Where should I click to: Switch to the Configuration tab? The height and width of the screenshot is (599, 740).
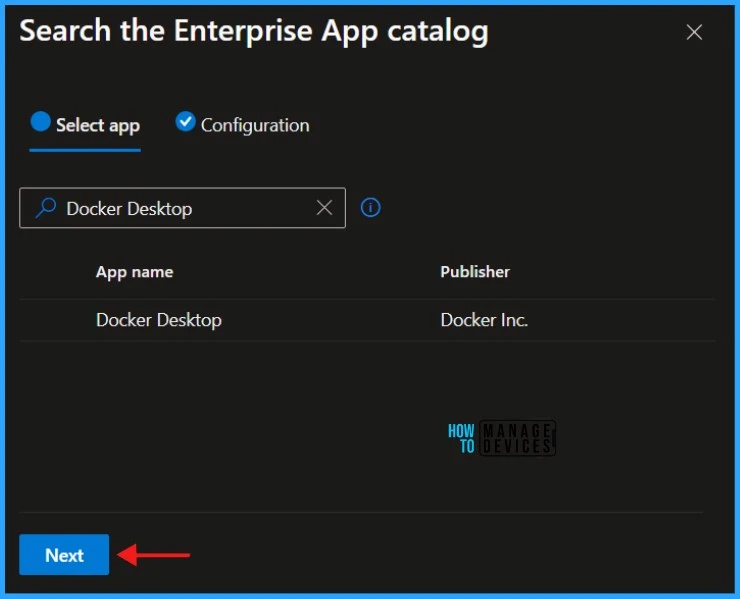point(243,125)
